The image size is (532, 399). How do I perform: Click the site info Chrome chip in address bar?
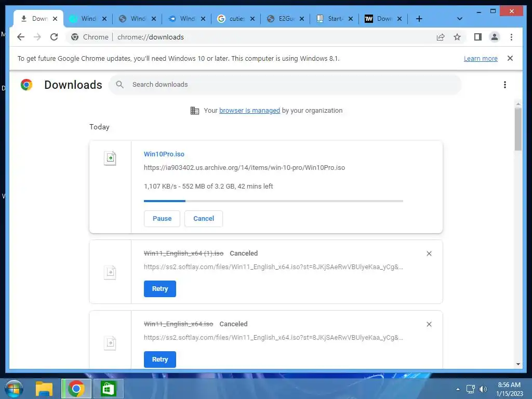[x=89, y=37]
